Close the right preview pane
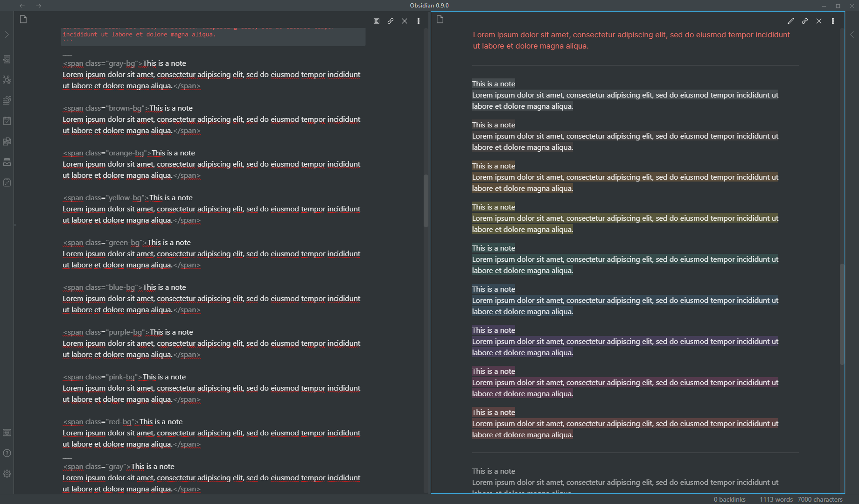The image size is (859, 504). pos(819,21)
